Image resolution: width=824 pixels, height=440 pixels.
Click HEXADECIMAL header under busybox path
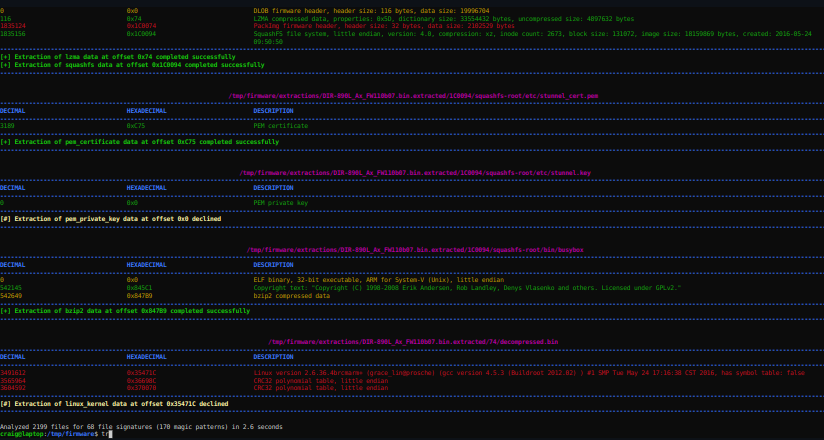(x=147, y=264)
